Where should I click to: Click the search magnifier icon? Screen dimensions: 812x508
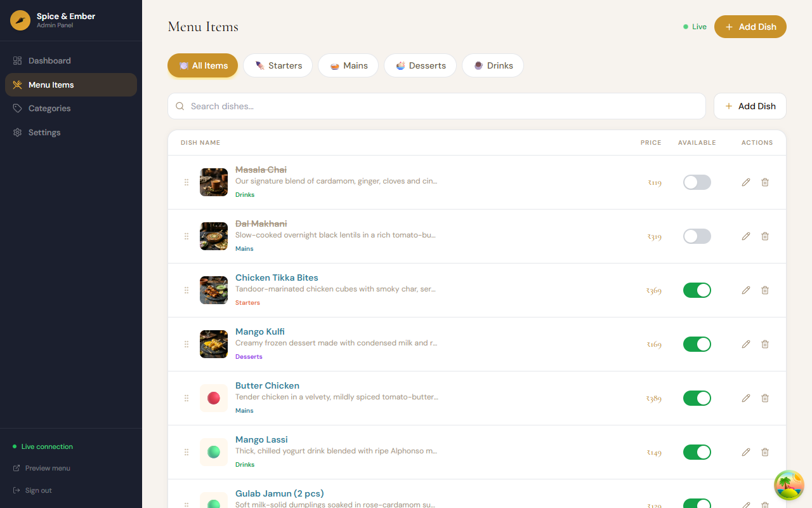pos(180,107)
